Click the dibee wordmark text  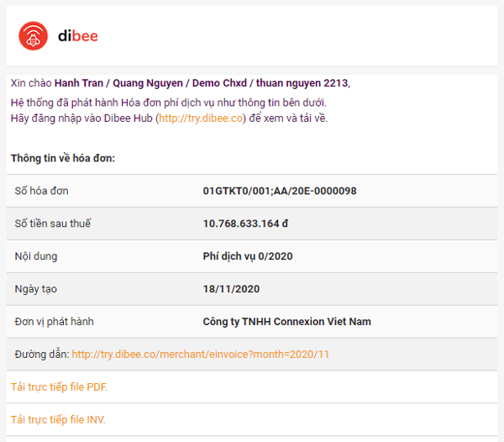click(78, 36)
